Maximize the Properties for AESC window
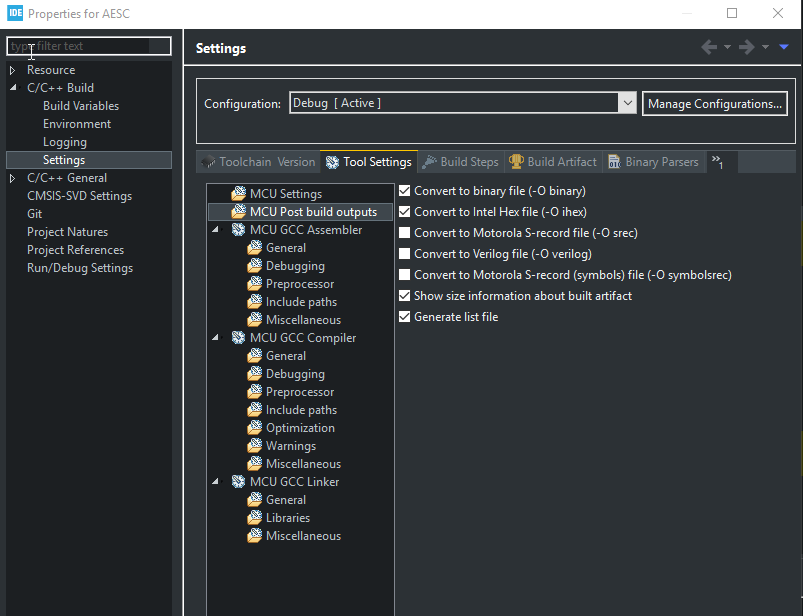 [732, 13]
